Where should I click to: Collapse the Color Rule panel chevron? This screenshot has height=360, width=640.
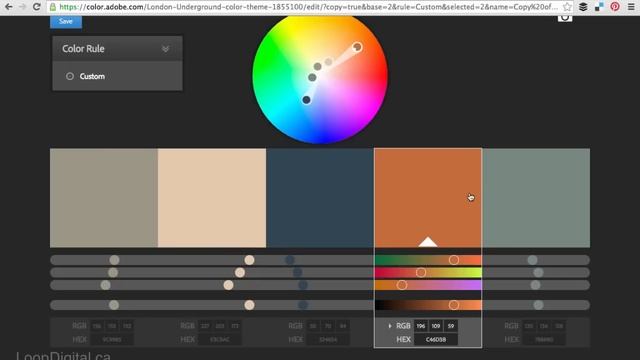[165, 49]
